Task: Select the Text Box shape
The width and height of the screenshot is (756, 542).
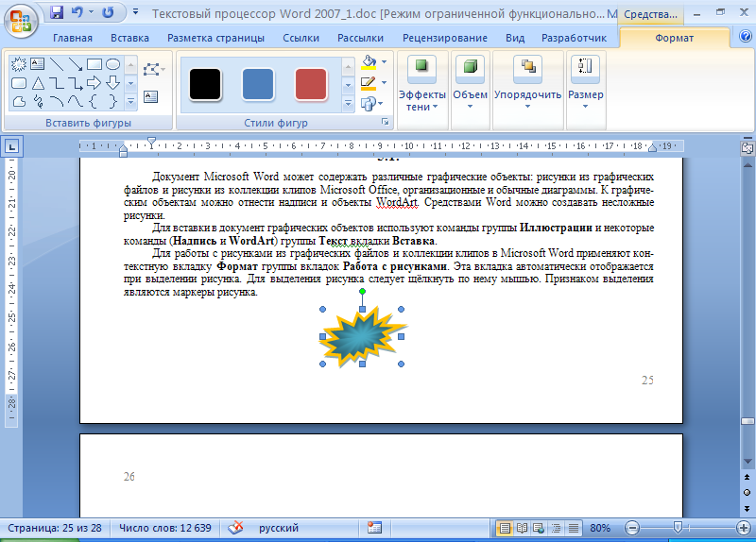Action: [x=37, y=63]
